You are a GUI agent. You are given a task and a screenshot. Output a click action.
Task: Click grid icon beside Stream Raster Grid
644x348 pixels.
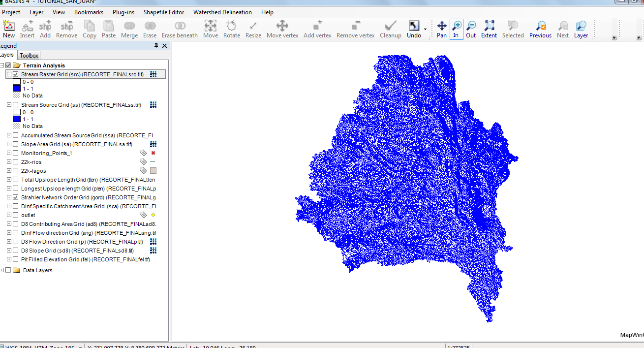pos(153,74)
